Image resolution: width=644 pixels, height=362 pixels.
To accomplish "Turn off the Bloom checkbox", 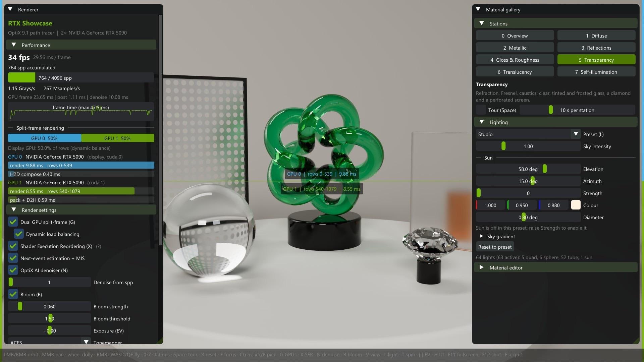I will click(13, 294).
